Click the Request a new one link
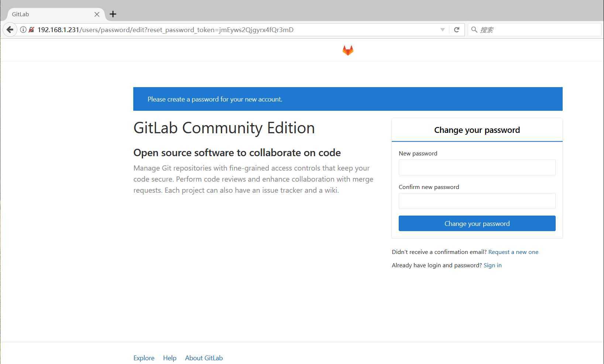This screenshot has height=364, width=604. pyautogui.click(x=513, y=252)
